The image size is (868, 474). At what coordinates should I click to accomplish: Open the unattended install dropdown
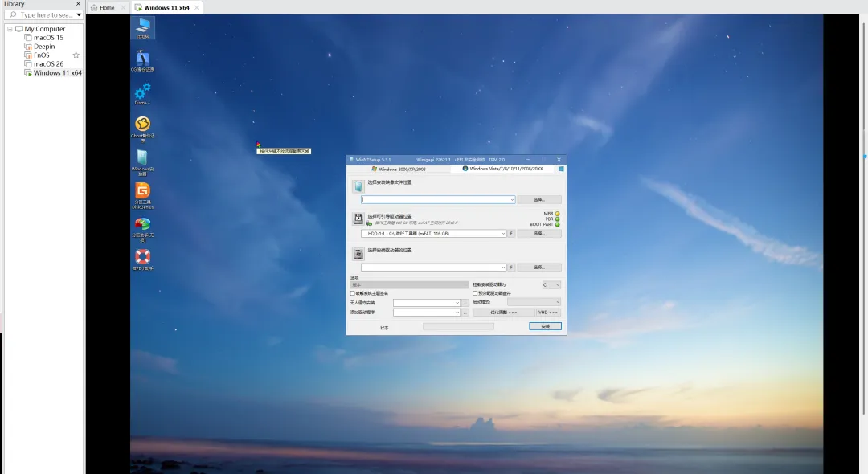click(x=427, y=303)
